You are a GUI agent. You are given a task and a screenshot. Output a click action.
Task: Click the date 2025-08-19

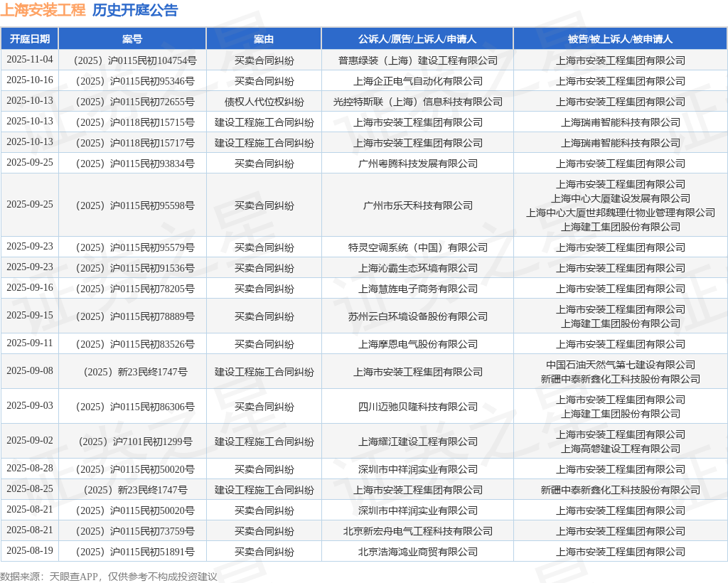(30, 551)
